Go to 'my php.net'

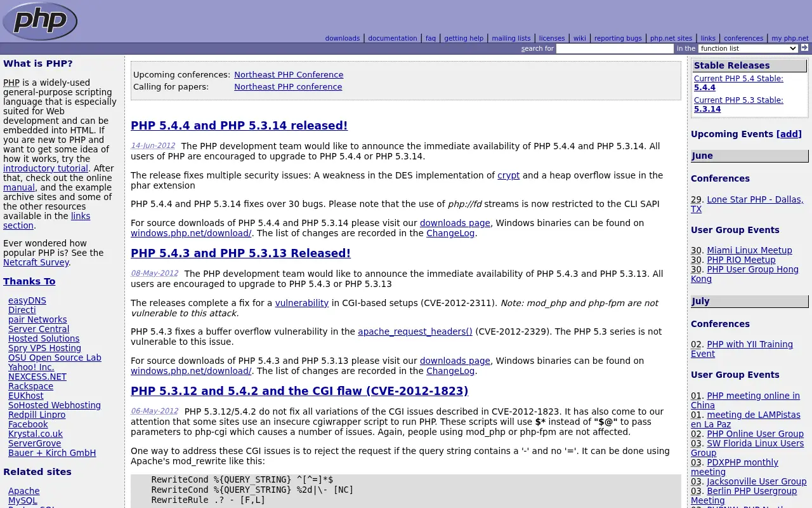point(790,38)
